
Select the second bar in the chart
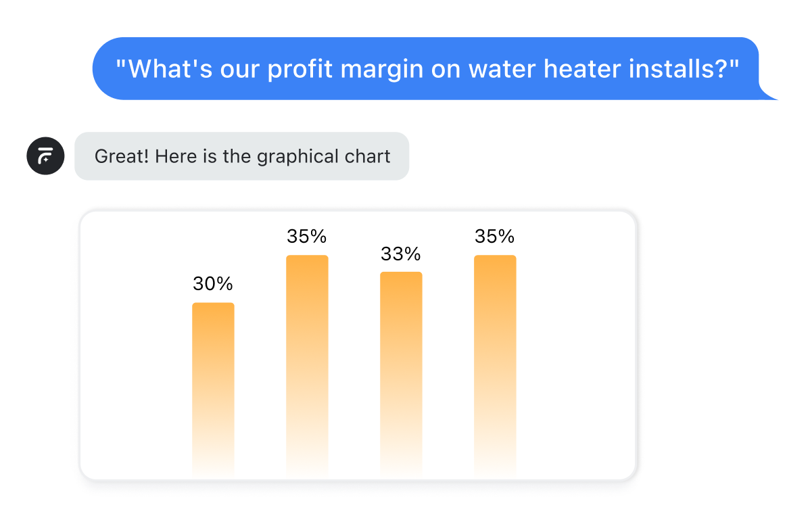307,366
